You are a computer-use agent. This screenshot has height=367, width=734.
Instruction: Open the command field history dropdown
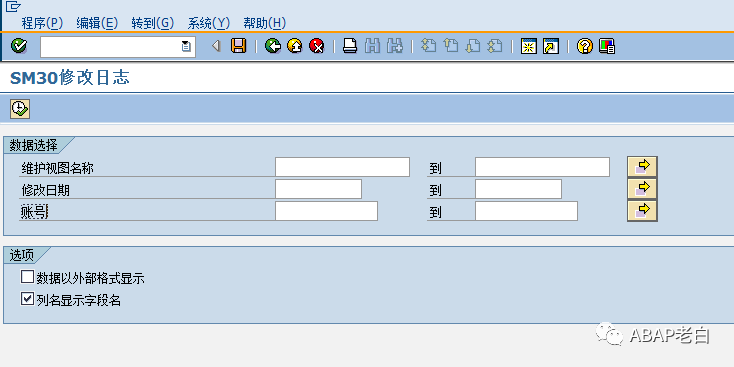pos(186,46)
